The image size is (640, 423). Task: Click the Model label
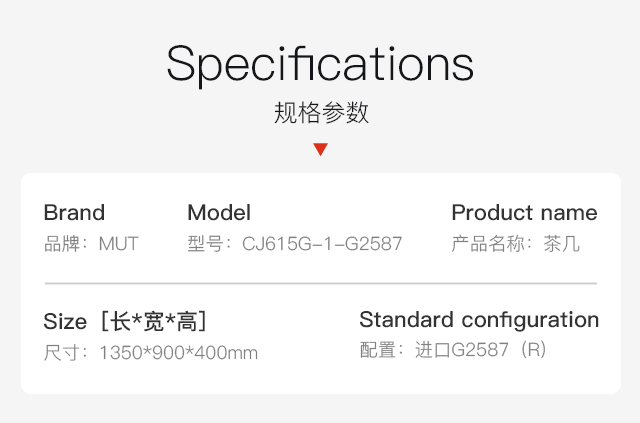219,212
